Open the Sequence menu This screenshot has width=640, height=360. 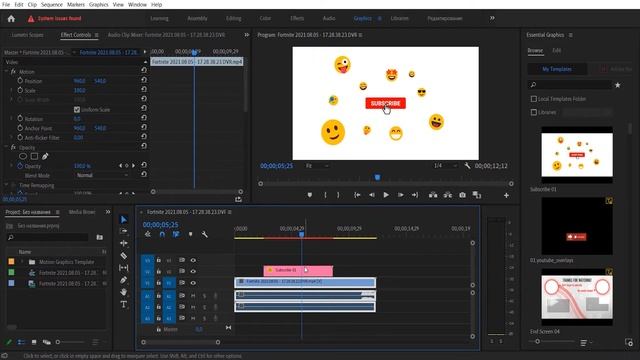pyautogui.click(x=52, y=4)
